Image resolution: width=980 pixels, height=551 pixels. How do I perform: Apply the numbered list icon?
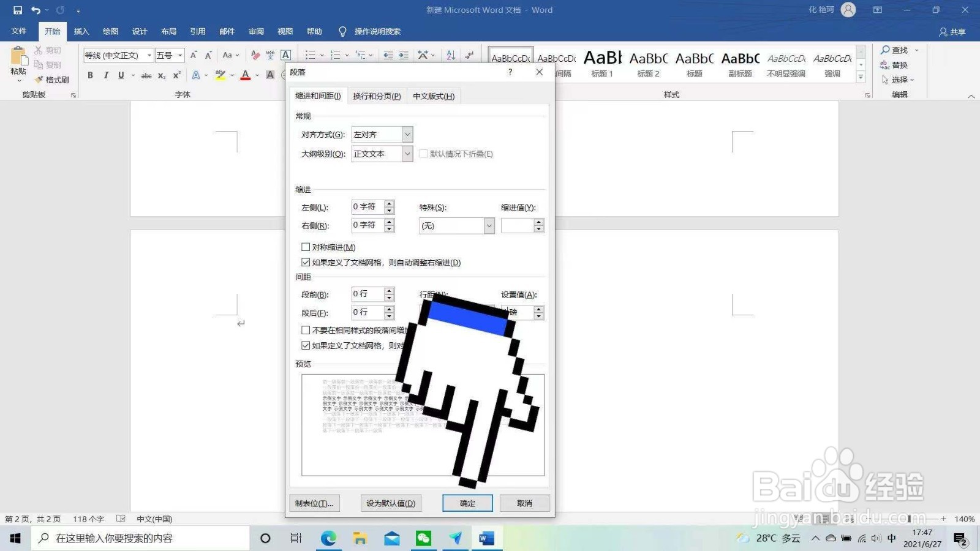point(335,55)
